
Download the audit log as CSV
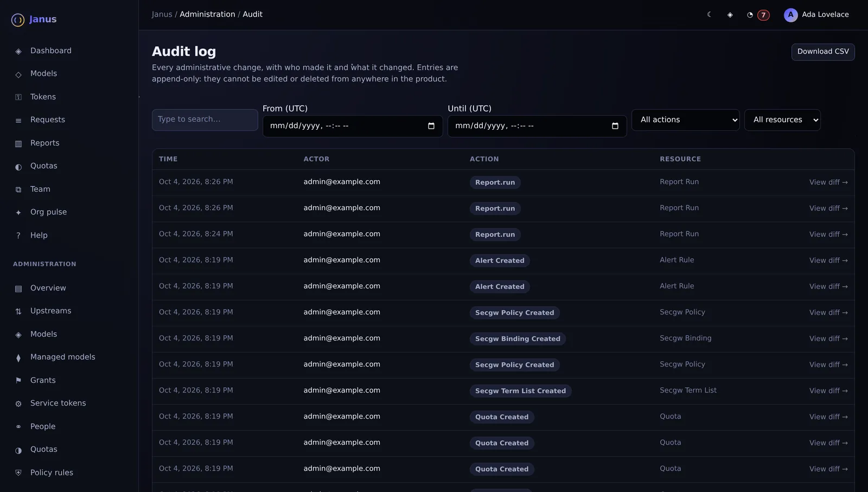point(823,52)
